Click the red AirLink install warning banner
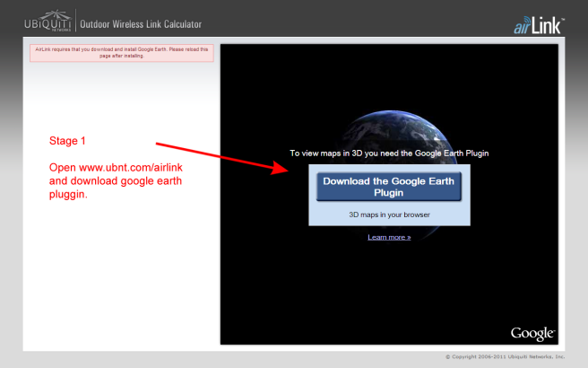 [x=122, y=53]
